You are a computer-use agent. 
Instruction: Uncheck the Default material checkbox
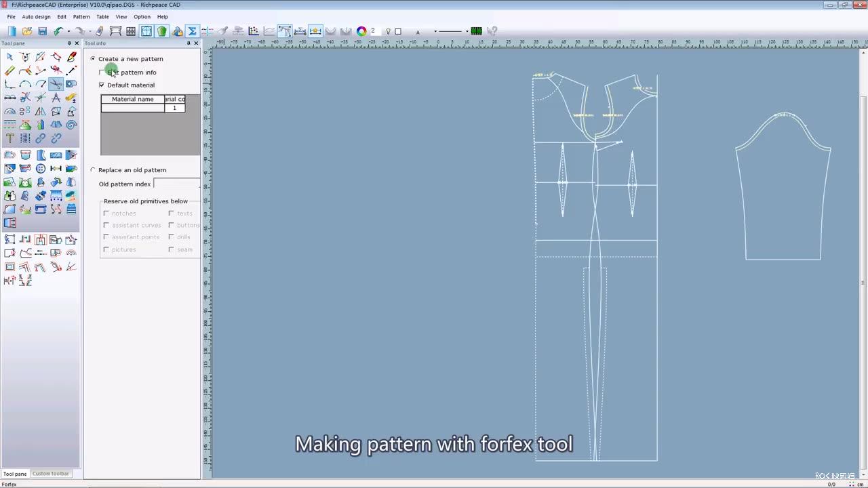coord(102,85)
